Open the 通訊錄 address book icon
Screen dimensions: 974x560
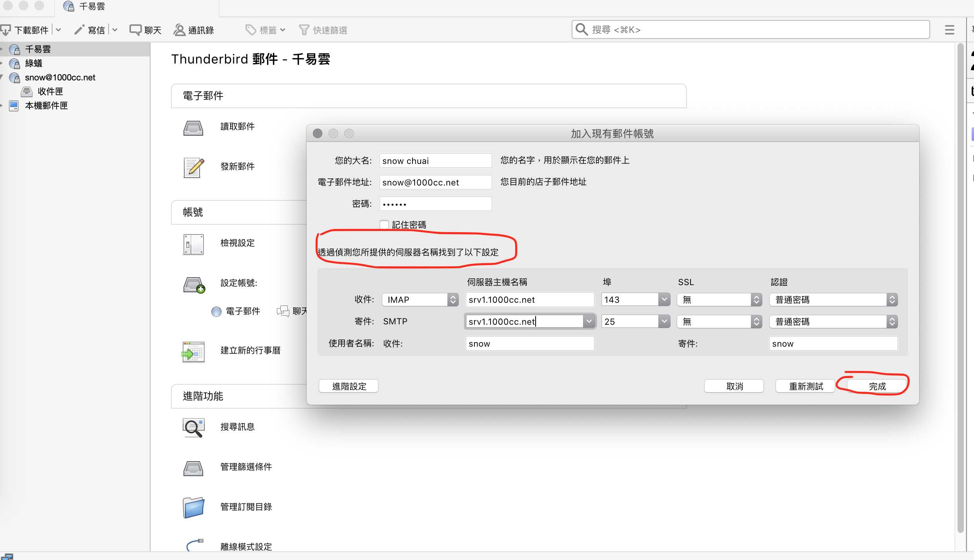(179, 30)
